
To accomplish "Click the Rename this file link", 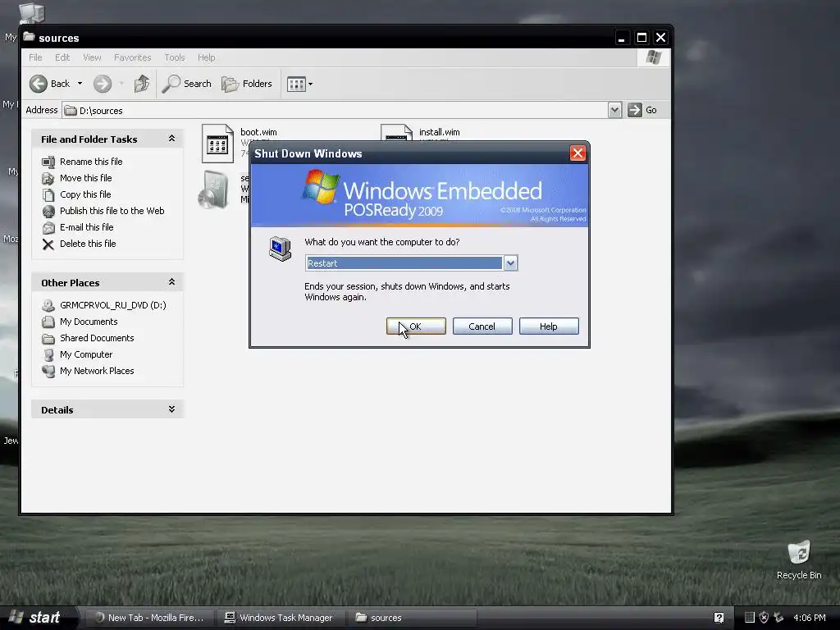I will [x=91, y=162].
